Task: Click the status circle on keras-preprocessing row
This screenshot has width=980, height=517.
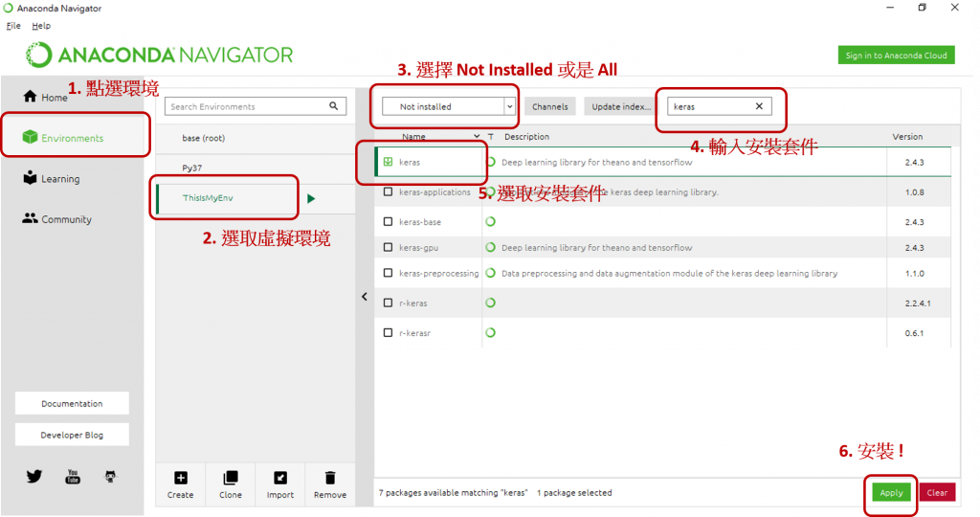Action: click(x=491, y=273)
